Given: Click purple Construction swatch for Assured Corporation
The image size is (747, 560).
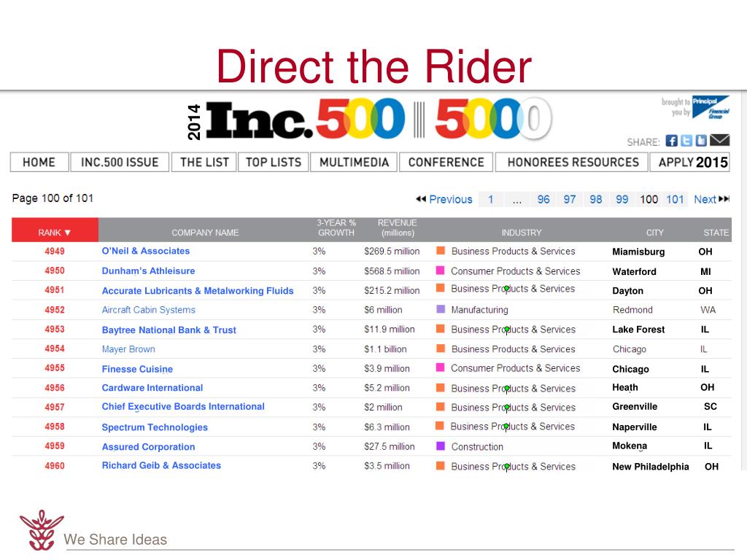Looking at the screenshot, I should pyautogui.click(x=441, y=446).
